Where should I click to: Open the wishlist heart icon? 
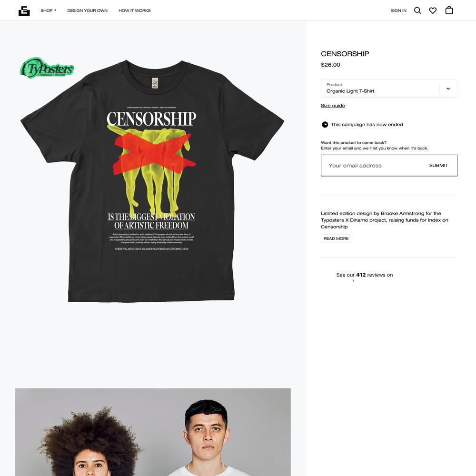point(433,10)
